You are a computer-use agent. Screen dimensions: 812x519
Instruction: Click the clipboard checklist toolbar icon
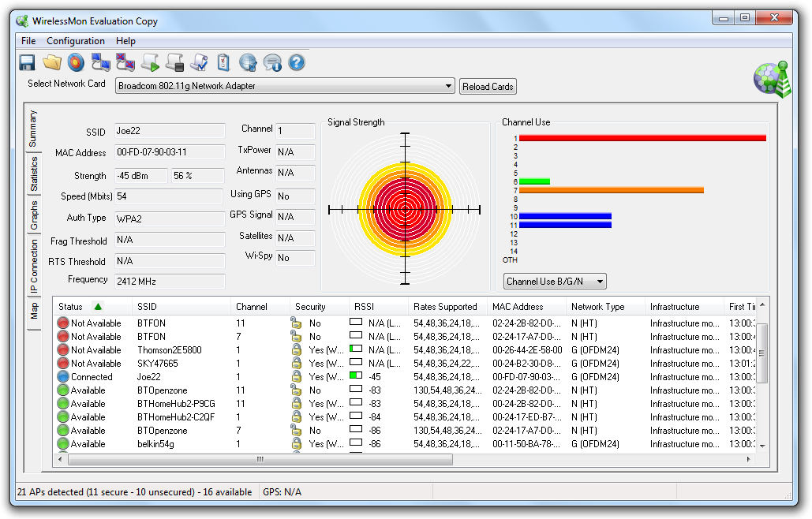pos(223,62)
